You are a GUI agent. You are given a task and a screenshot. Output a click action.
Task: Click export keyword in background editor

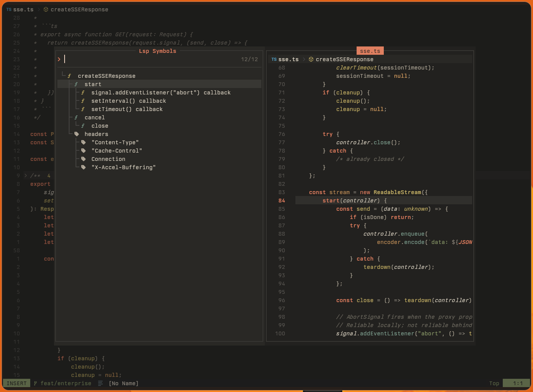(x=40, y=184)
